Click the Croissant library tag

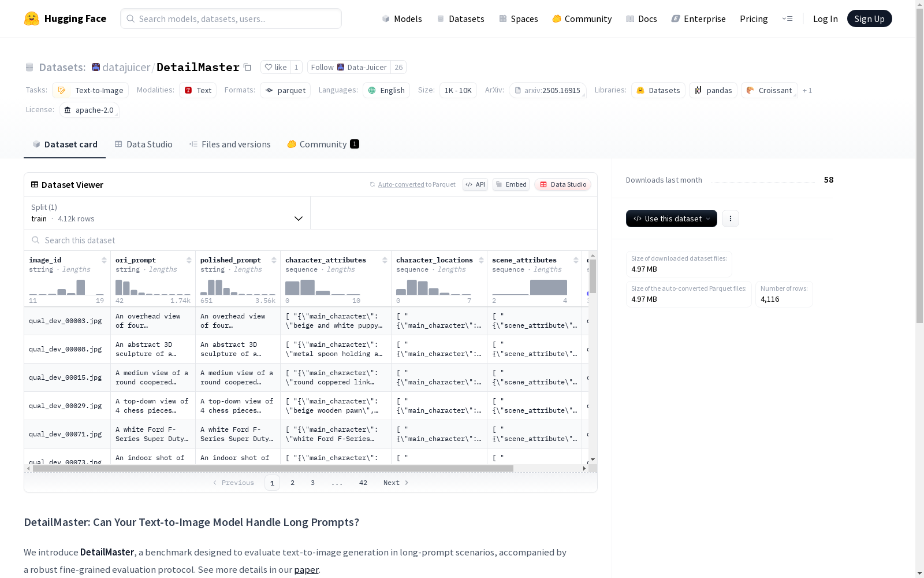(769, 90)
